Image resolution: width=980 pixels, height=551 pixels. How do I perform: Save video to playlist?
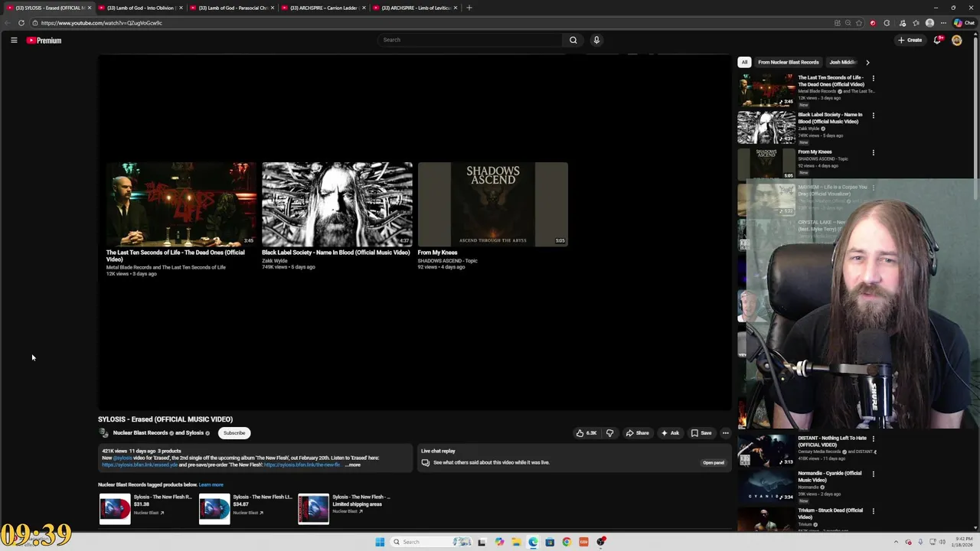[x=701, y=433]
